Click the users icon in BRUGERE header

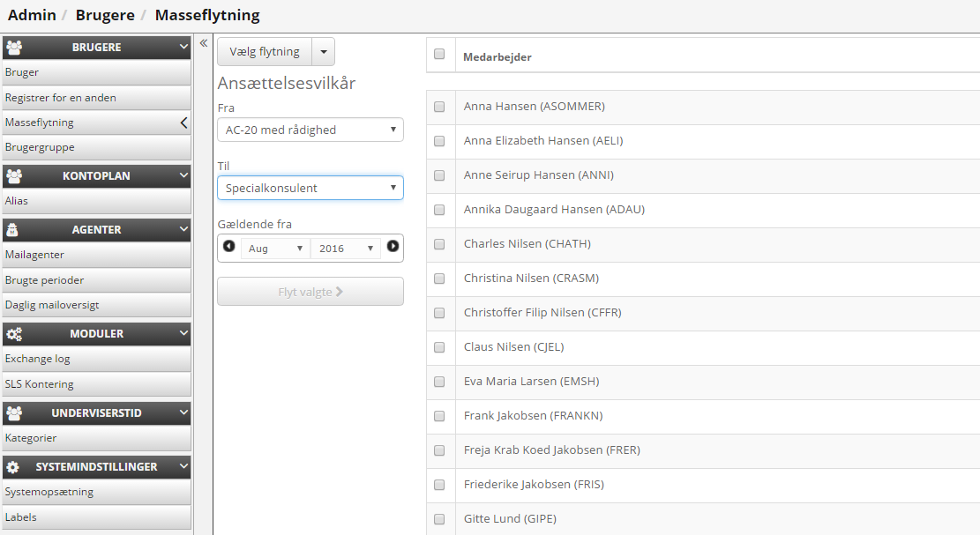click(x=14, y=48)
